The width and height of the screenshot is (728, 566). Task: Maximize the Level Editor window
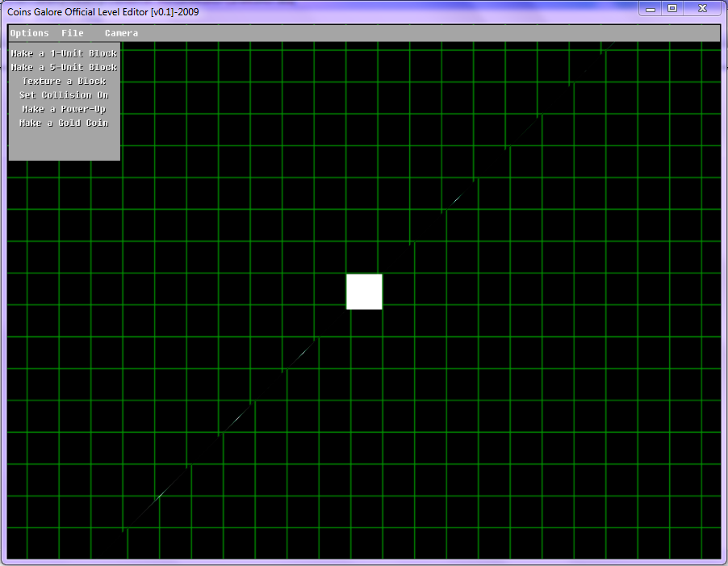[672, 8]
